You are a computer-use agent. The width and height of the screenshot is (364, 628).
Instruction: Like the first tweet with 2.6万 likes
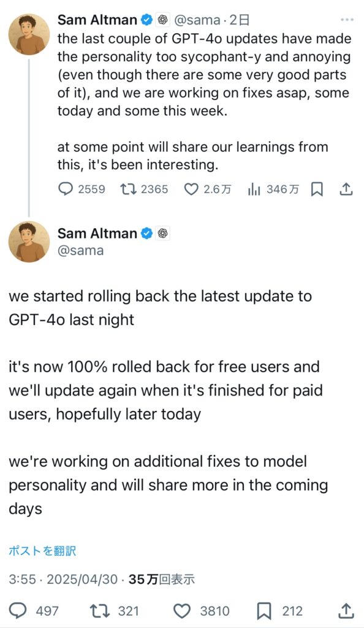pyautogui.click(x=191, y=189)
